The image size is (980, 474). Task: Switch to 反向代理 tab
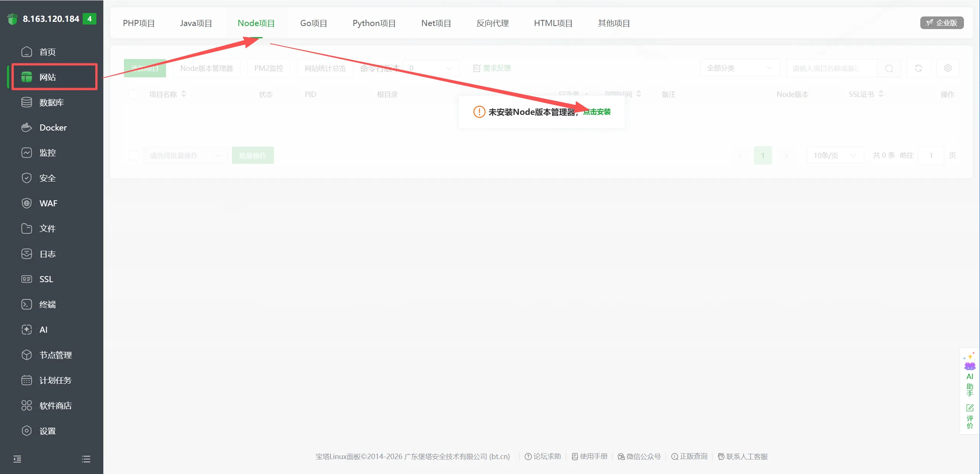(x=492, y=23)
